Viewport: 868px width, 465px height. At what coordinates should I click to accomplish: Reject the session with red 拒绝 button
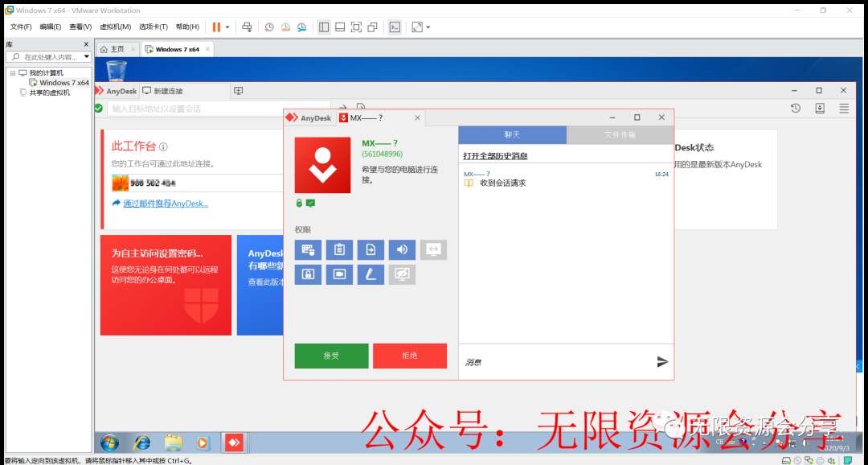pyautogui.click(x=410, y=356)
